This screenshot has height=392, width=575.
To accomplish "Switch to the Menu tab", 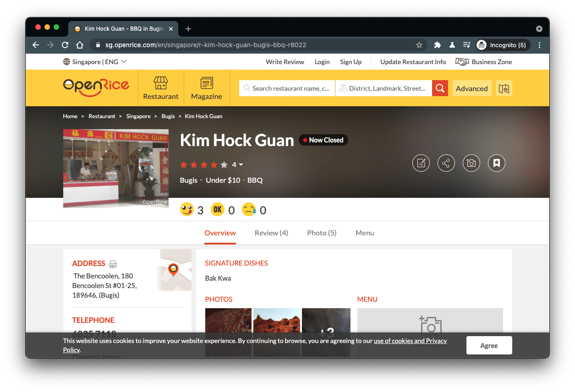I will tap(365, 233).
